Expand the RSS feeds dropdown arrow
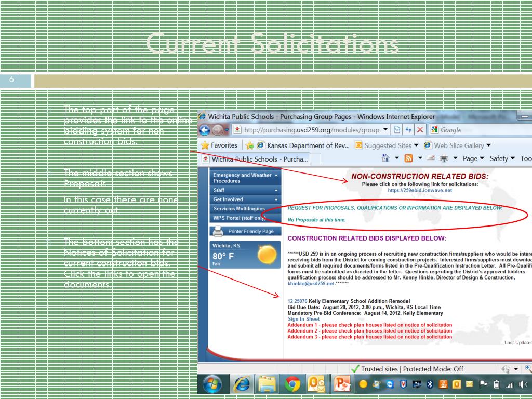This screenshot has height=399, width=532. (x=420, y=158)
